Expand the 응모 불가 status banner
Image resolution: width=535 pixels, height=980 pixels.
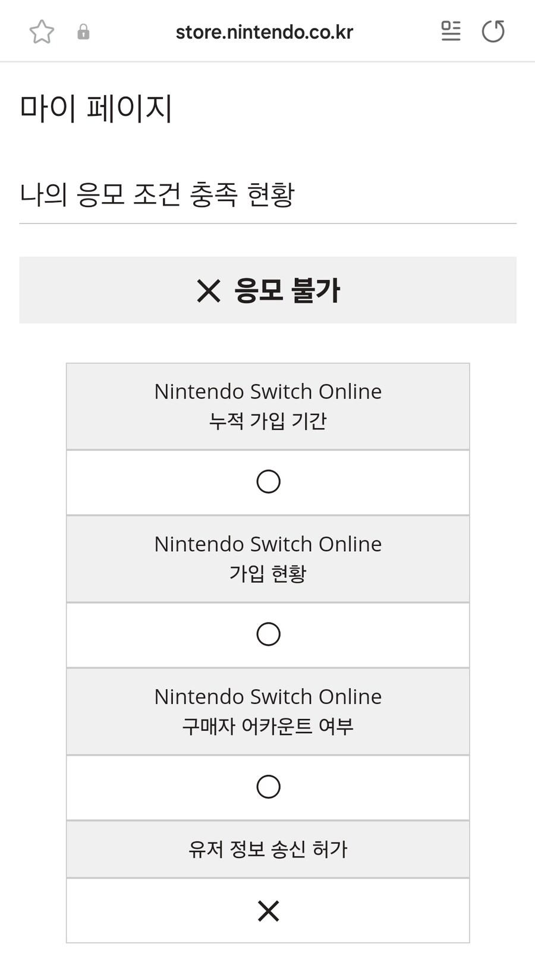click(267, 291)
